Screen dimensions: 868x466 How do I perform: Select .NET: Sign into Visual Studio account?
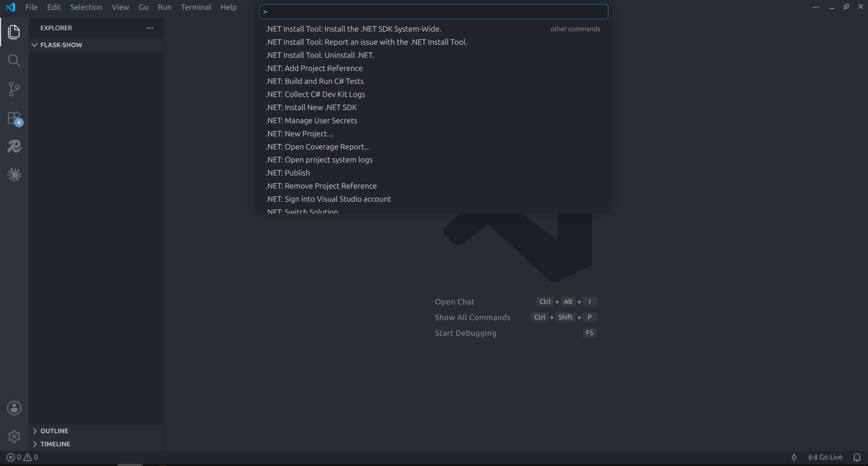pos(434,199)
